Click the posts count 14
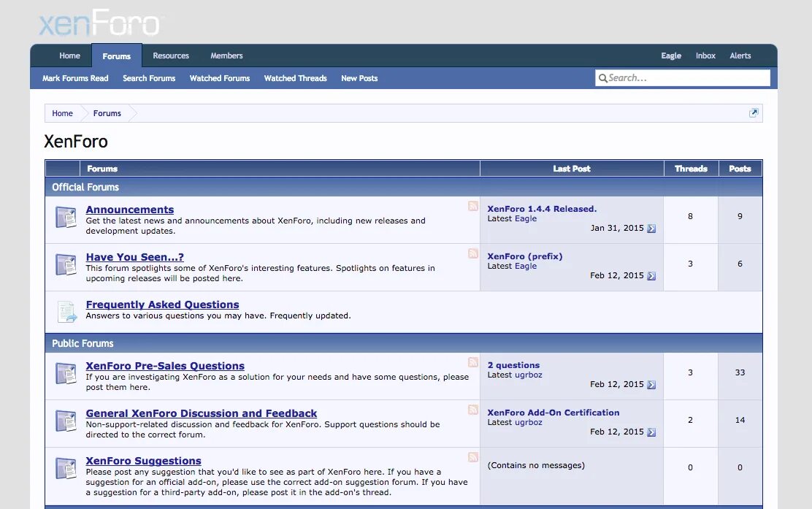The width and height of the screenshot is (812, 509). pyautogui.click(x=740, y=420)
